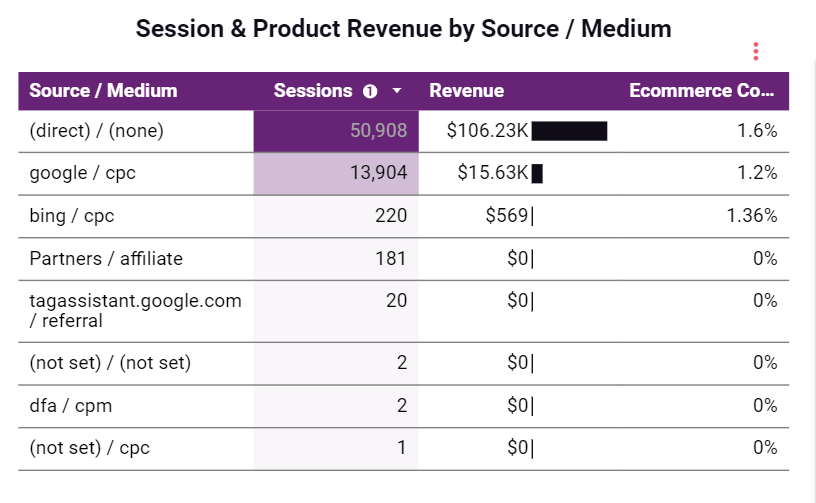Viewport: 816px width, 503px height.
Task: Select the (not set) / cpc row
Action: pyautogui.click(x=89, y=448)
